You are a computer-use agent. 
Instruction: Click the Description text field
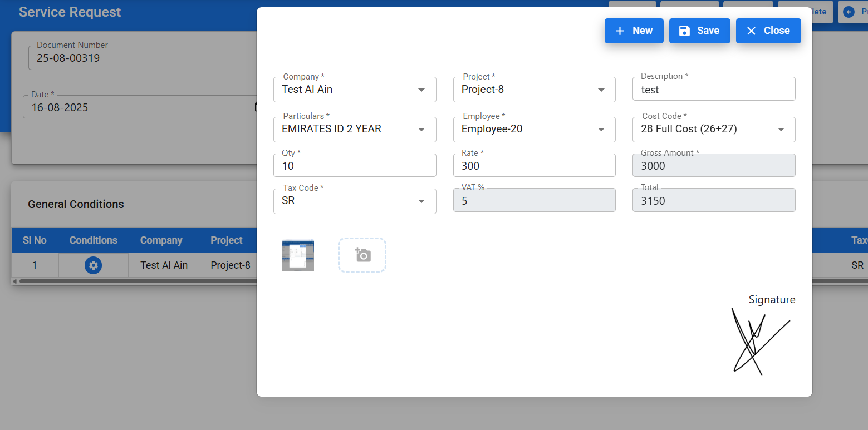713,90
